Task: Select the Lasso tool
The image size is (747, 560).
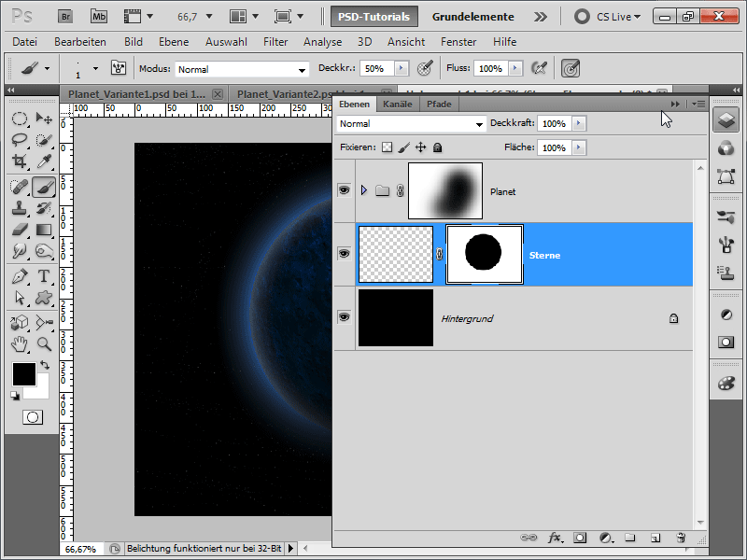Action: [19, 139]
